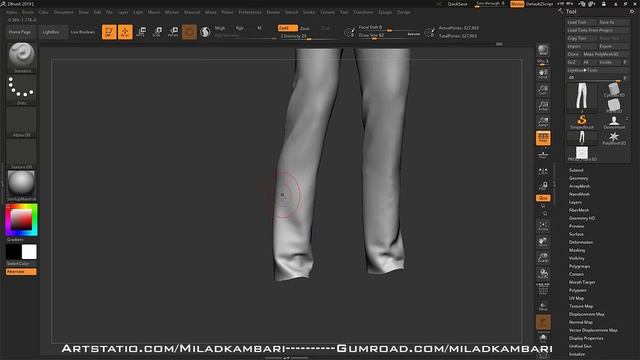Toggle the Alternate button
Screen dimensions: 640x360
21,272
